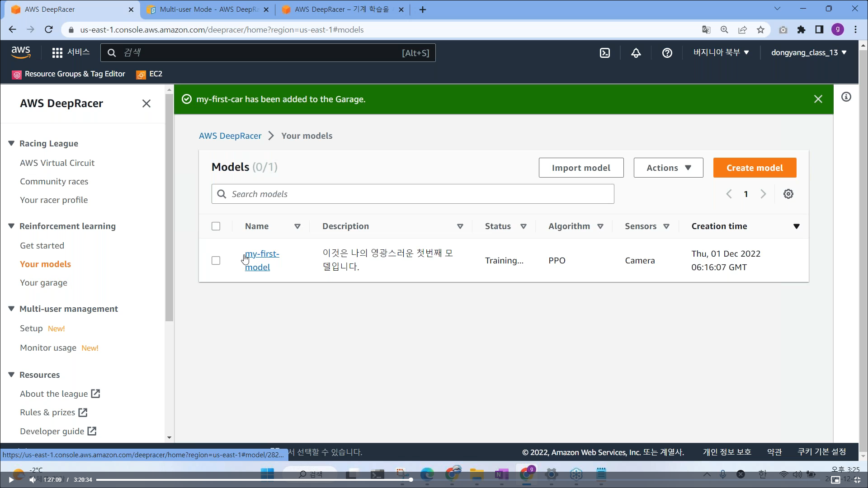This screenshot has width=868, height=488.
Task: Open the info panel icon
Action: (846, 97)
